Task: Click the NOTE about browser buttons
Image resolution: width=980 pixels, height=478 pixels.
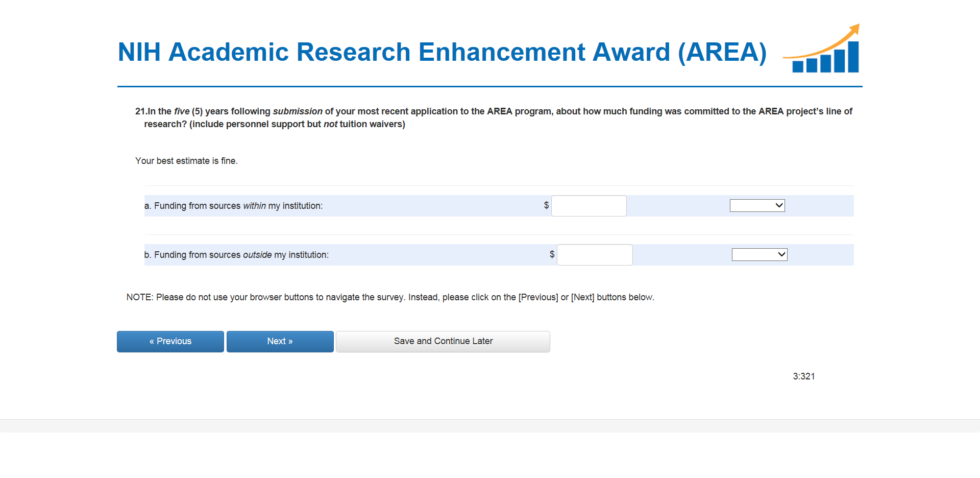Action: 390,297
